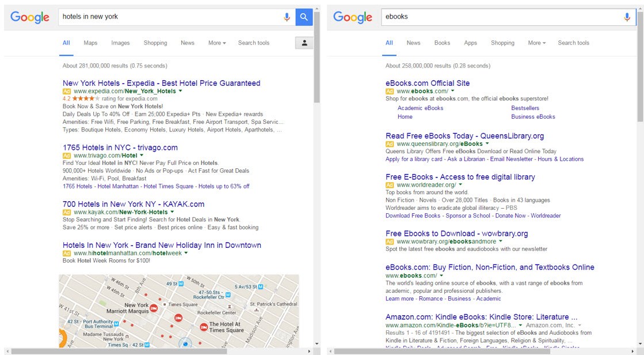The width and height of the screenshot is (644, 355).
Task: Open Amazon.com Kindle eBooks result
Action: [481, 317]
